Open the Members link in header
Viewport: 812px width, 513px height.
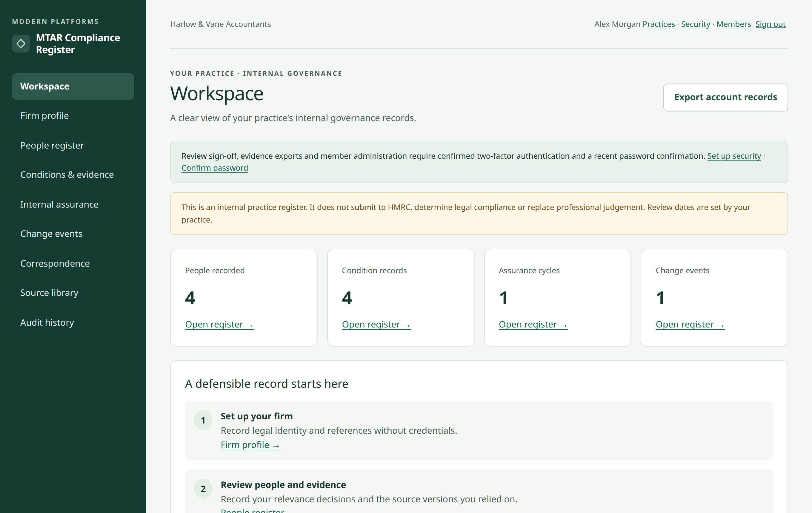tap(733, 24)
